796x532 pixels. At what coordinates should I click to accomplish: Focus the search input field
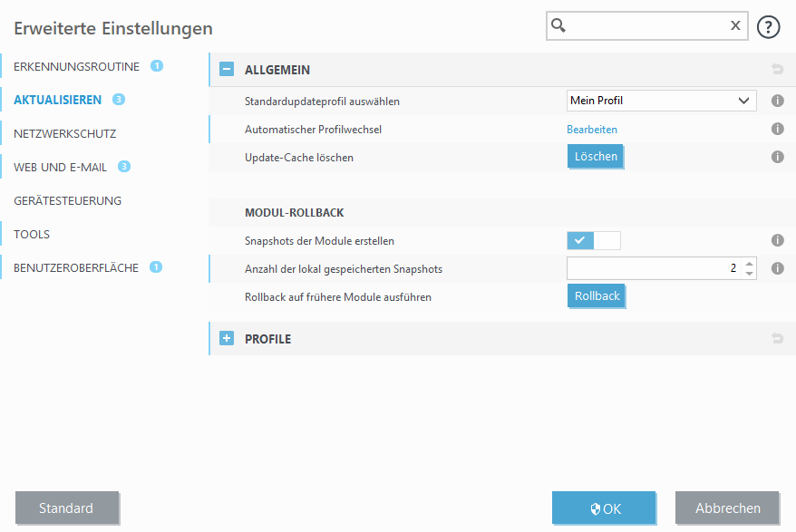(648, 26)
